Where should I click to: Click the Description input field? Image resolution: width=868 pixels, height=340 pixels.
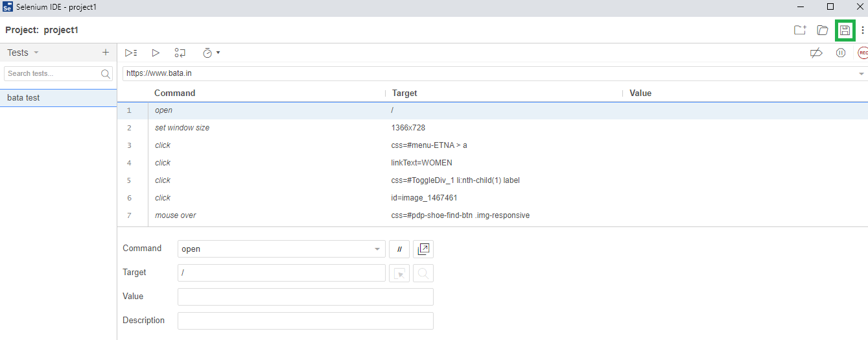click(305, 321)
